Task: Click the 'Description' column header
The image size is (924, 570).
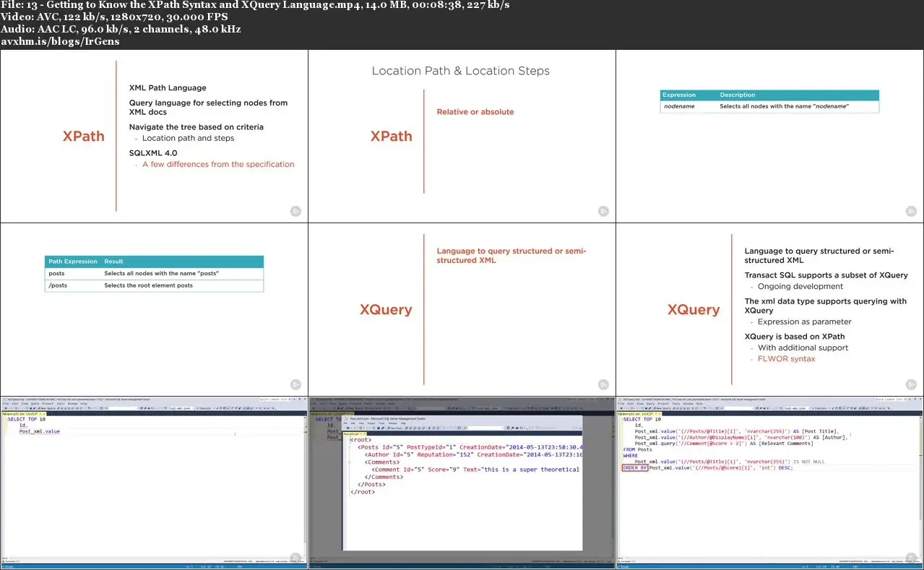Action: (x=738, y=95)
